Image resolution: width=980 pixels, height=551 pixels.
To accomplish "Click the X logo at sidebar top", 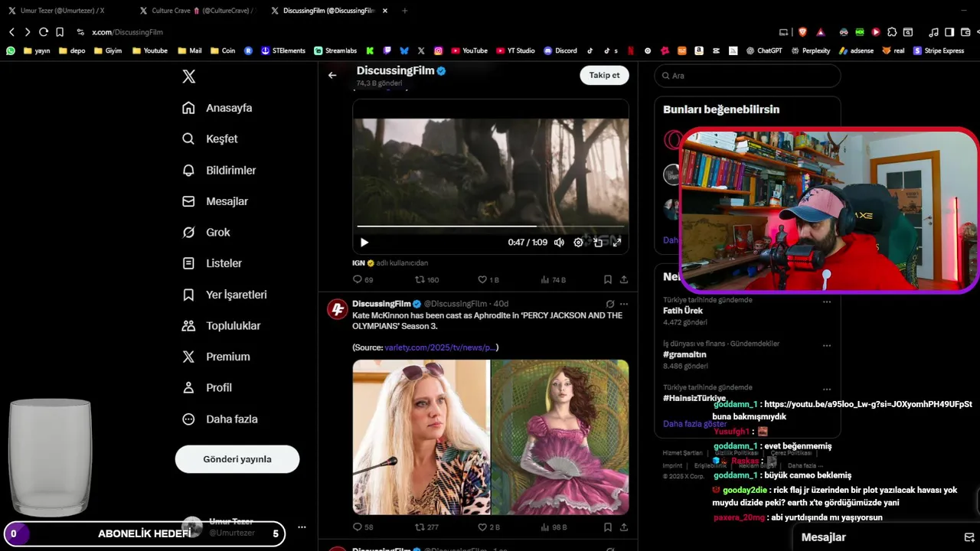I will coord(188,77).
